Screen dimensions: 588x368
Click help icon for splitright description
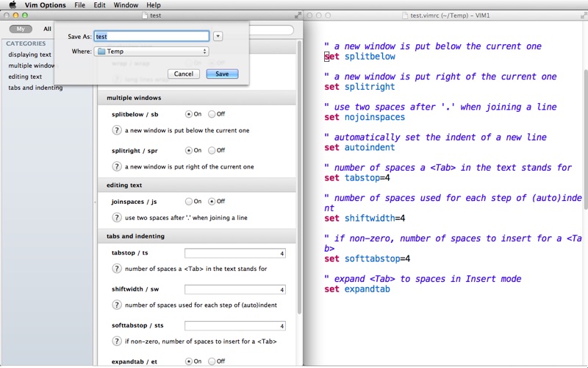117,166
